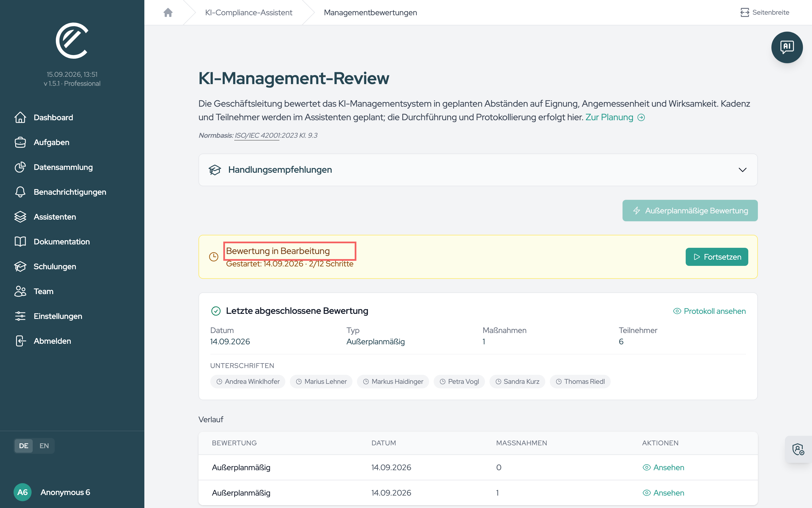This screenshot has height=508, width=812.
Task: Click Ansehen for the 1 Maßnahmen row
Action: click(663, 492)
